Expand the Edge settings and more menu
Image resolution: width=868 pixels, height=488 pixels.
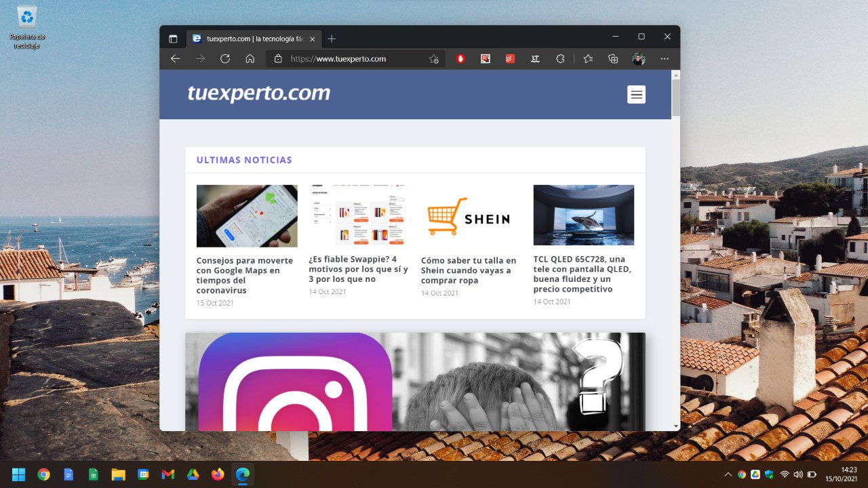[665, 59]
